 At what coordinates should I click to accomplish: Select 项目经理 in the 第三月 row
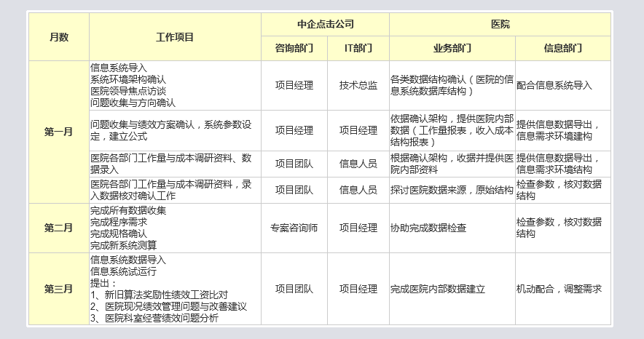(358, 289)
